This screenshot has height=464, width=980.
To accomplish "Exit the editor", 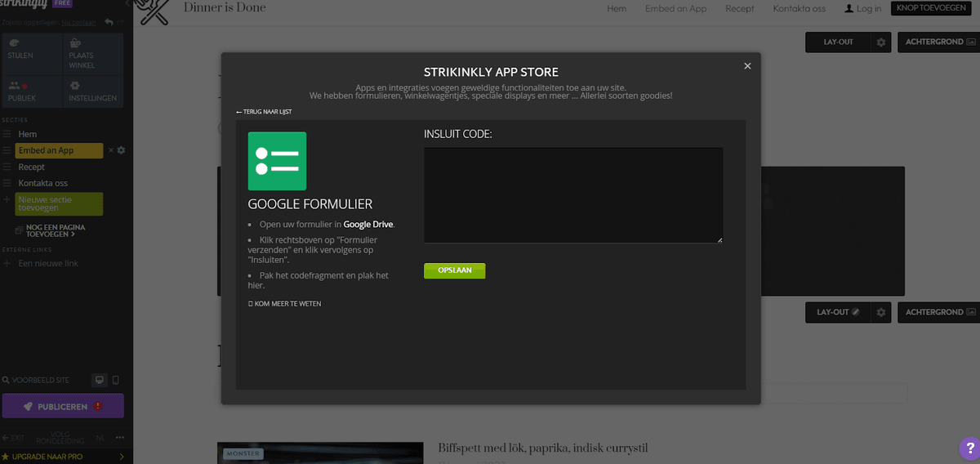I will (x=13, y=438).
